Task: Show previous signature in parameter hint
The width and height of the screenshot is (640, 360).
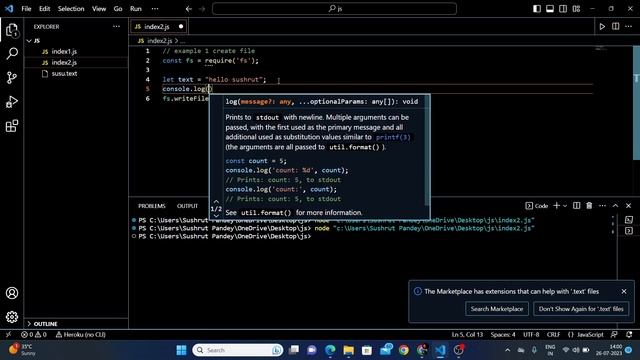Action: (x=216, y=202)
